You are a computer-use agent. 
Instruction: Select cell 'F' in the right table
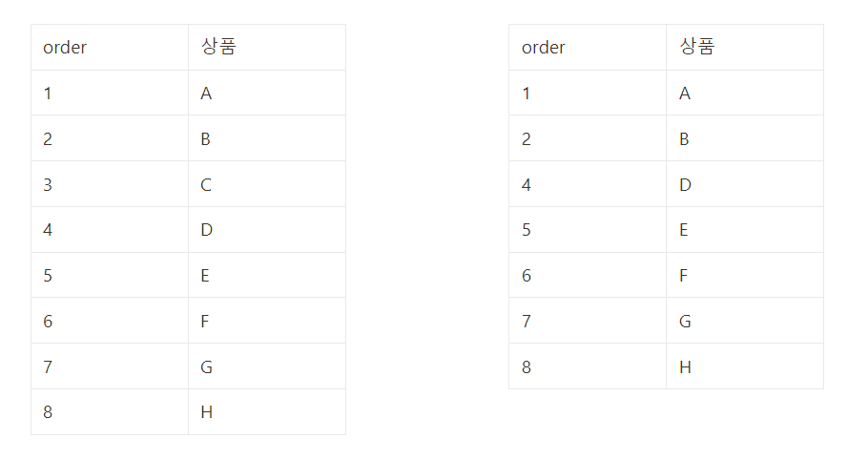[x=745, y=275]
